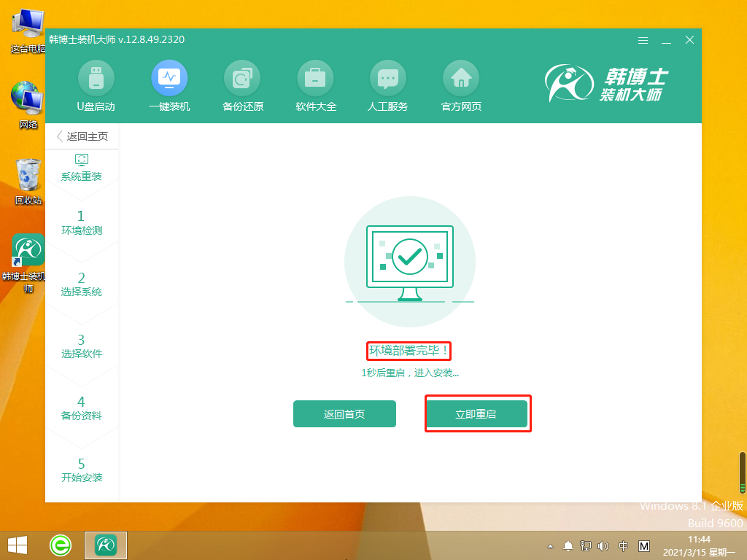Go to step 2 选择系统
This screenshot has width=747, height=560.
click(82, 284)
